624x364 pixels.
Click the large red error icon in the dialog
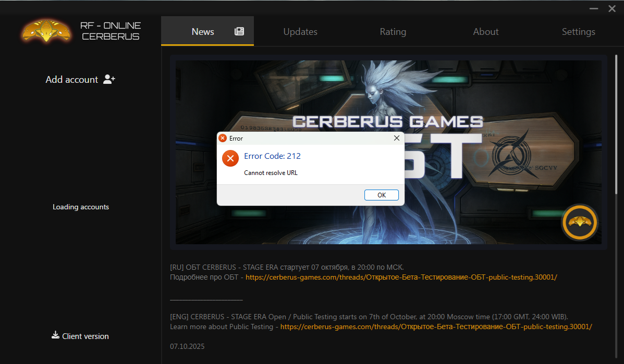coord(230,158)
